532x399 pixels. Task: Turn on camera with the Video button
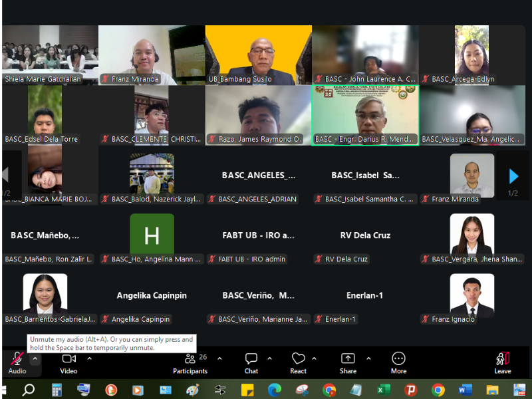(x=69, y=363)
